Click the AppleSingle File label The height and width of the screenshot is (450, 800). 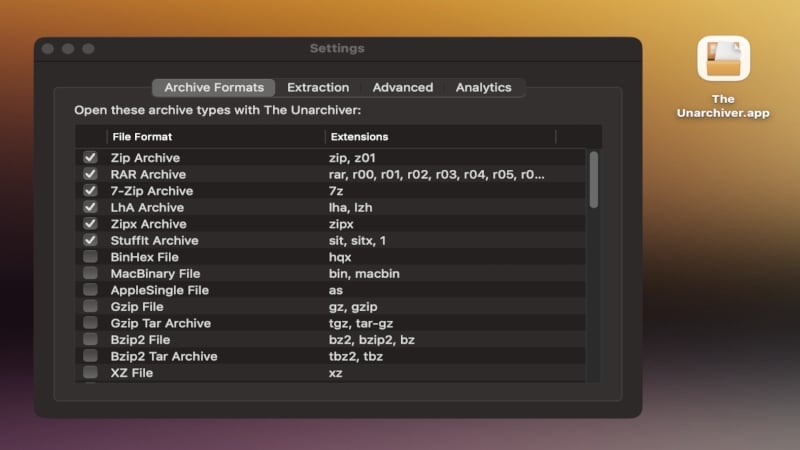click(160, 290)
